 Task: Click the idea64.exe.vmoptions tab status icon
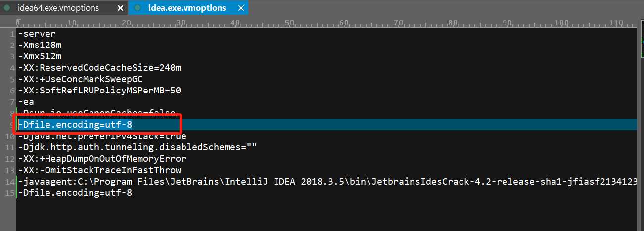7,8
